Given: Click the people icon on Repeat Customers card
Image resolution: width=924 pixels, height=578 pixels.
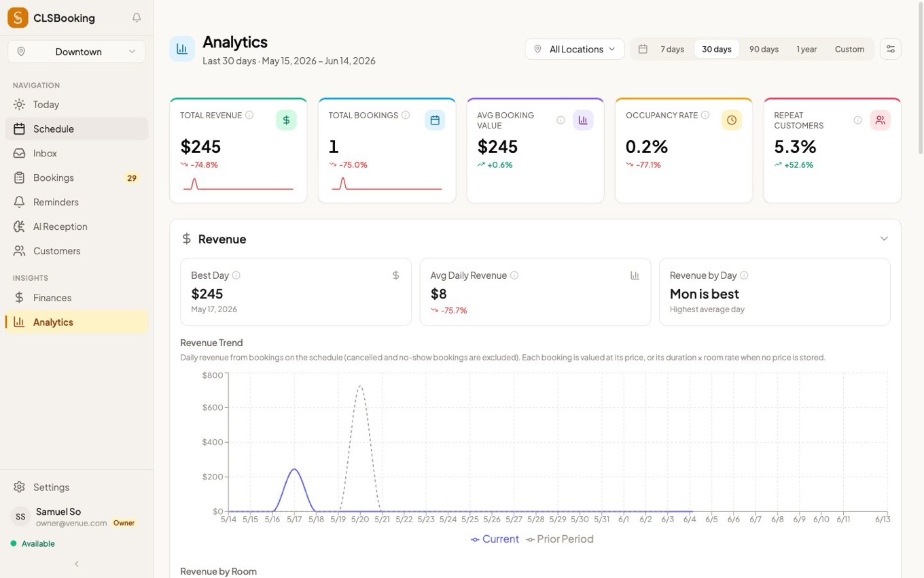Looking at the screenshot, I should click(x=881, y=120).
